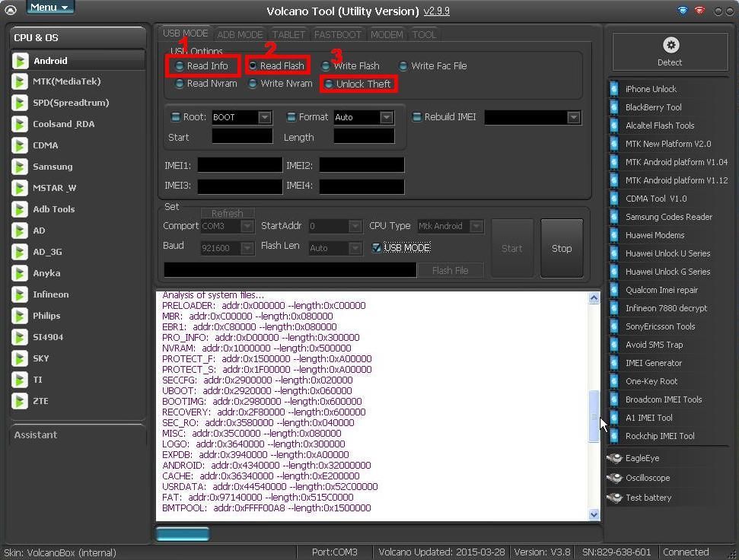
Task: Open the Menu dropdown in title bar
Action: 50,8
